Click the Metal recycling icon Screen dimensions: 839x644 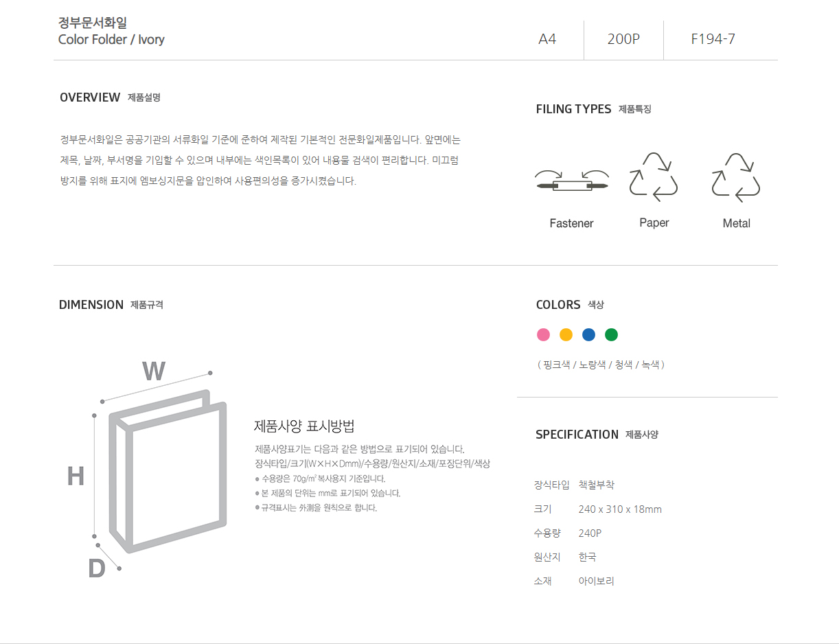[736, 178]
